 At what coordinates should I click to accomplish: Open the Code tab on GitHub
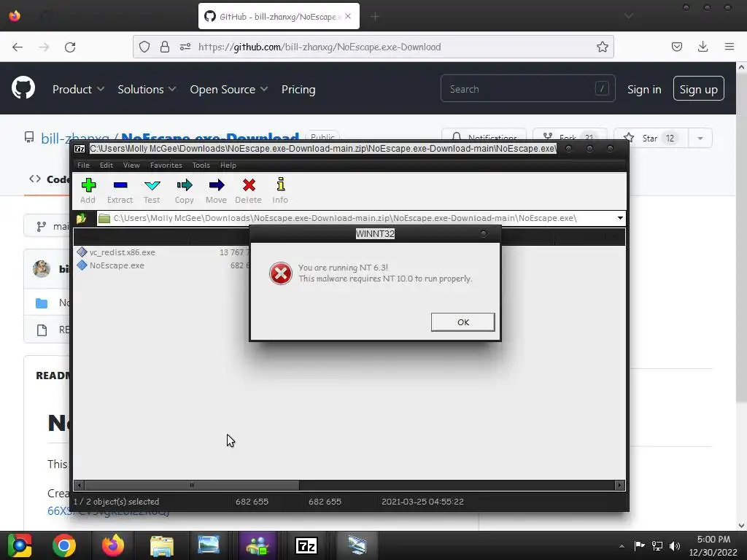(x=48, y=179)
